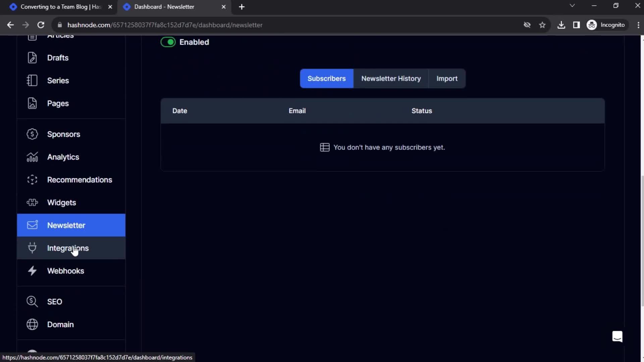The width and height of the screenshot is (644, 362).
Task: Click the Recommendations icon in sidebar
Action: pos(32,179)
